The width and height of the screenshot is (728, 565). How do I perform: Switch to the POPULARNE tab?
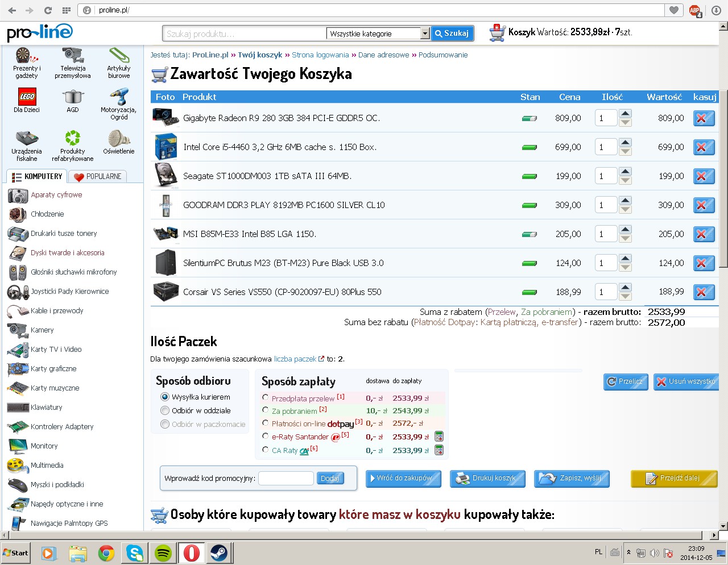click(x=97, y=177)
